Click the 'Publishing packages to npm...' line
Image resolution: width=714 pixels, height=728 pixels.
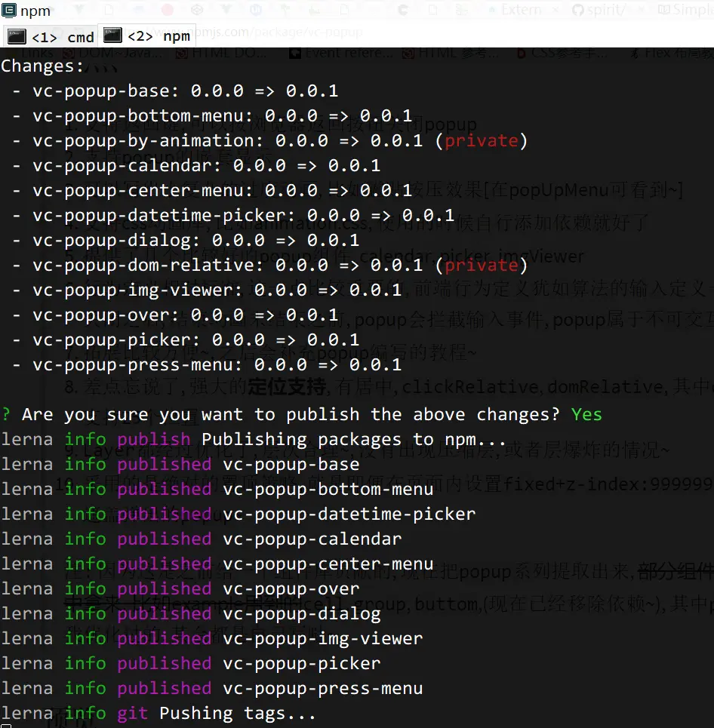(254, 440)
